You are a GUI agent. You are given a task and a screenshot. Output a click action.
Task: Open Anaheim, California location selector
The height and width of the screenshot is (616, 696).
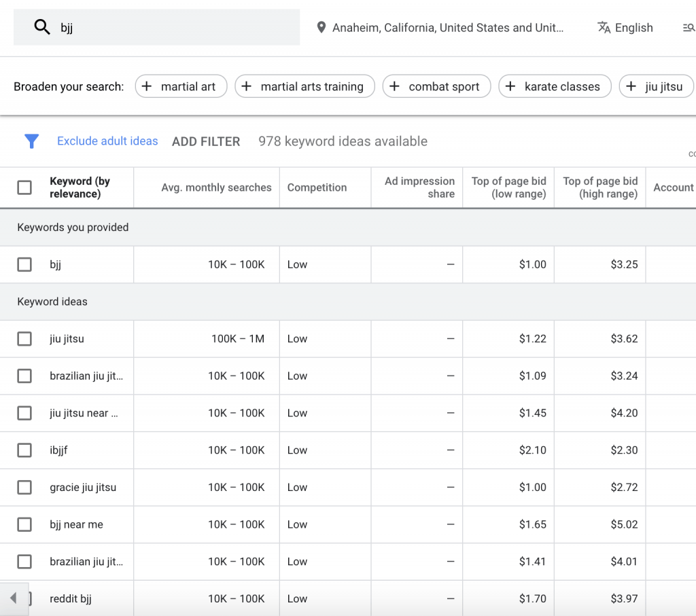point(447,28)
